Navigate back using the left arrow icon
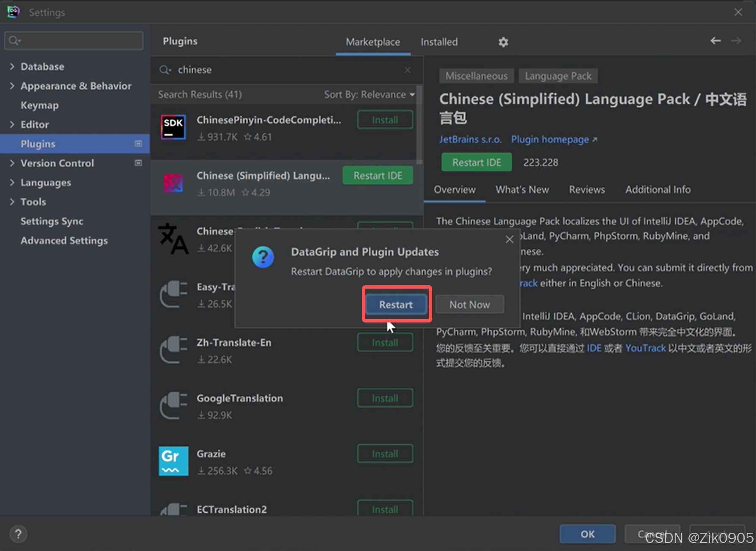 [715, 41]
